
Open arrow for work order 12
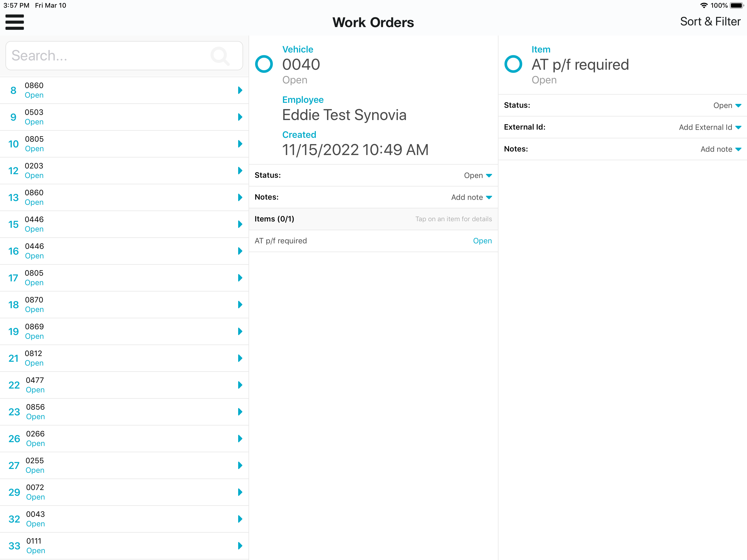pos(240,171)
